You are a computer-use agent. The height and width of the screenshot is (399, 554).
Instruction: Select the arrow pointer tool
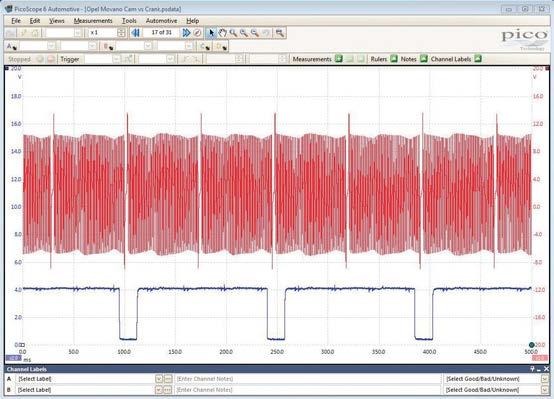[211, 33]
